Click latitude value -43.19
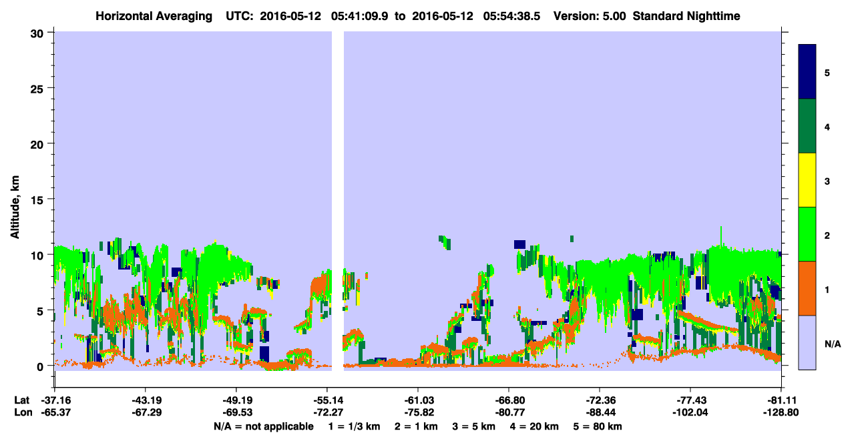The width and height of the screenshot is (868, 445). (x=145, y=400)
